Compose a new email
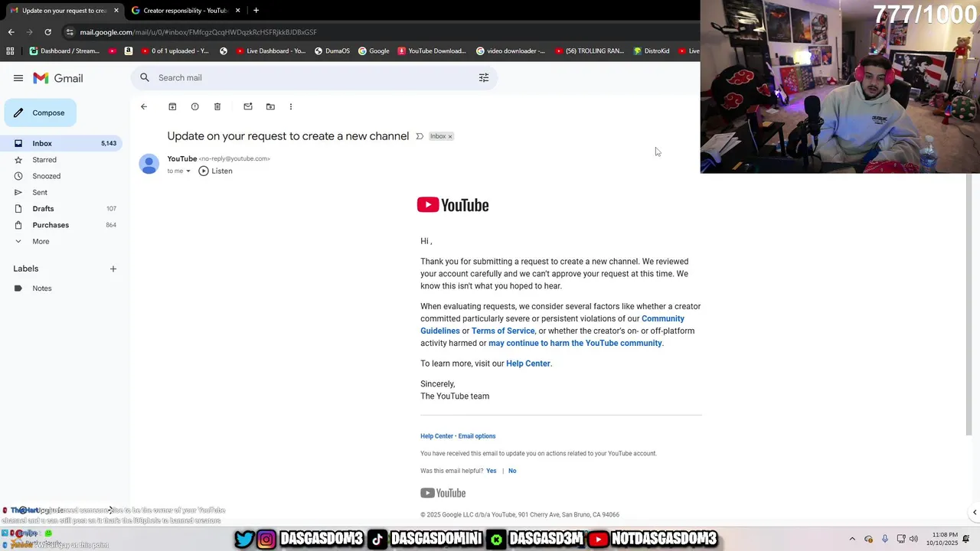980x551 pixels. [41, 112]
